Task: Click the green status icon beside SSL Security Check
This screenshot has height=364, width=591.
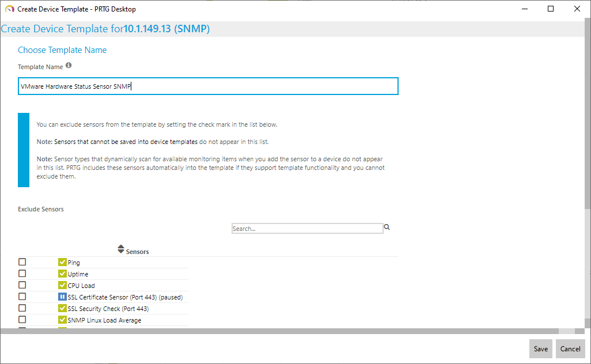Action: (x=62, y=308)
